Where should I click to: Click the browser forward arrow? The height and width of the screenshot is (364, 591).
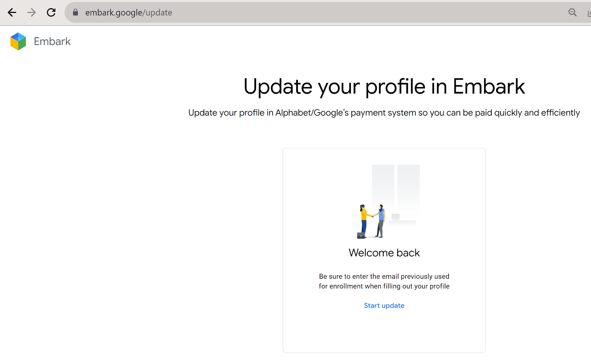click(31, 13)
